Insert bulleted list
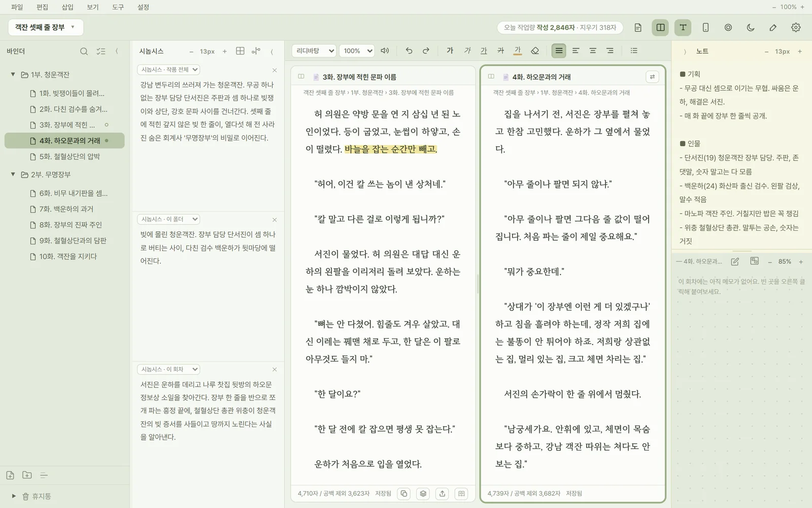Image resolution: width=812 pixels, height=508 pixels. point(634,51)
